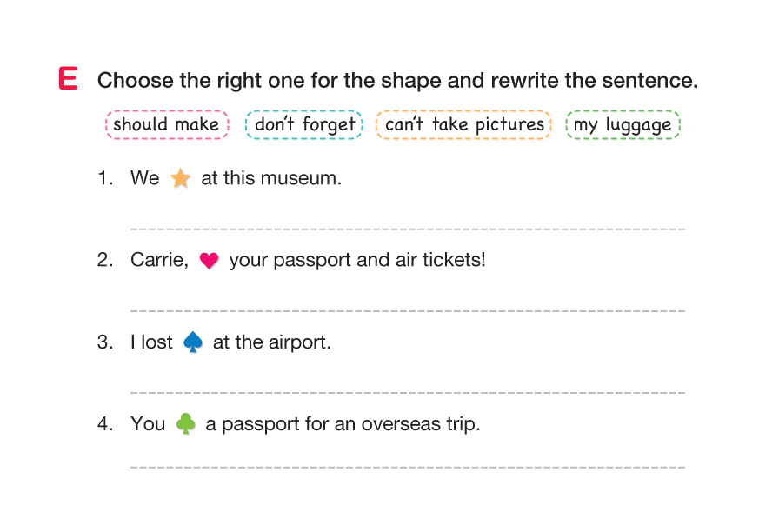Click the answer line under sentence 2

[407, 310]
